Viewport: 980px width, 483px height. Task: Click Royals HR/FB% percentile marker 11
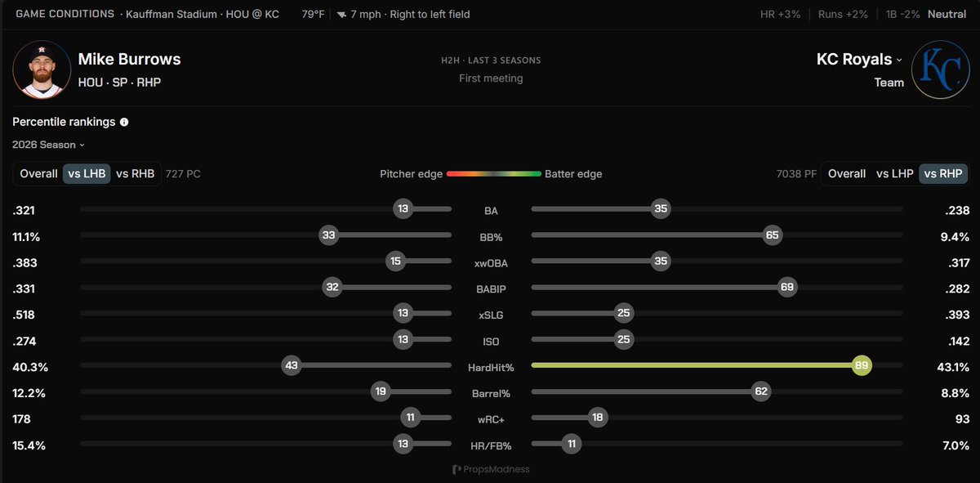572,444
